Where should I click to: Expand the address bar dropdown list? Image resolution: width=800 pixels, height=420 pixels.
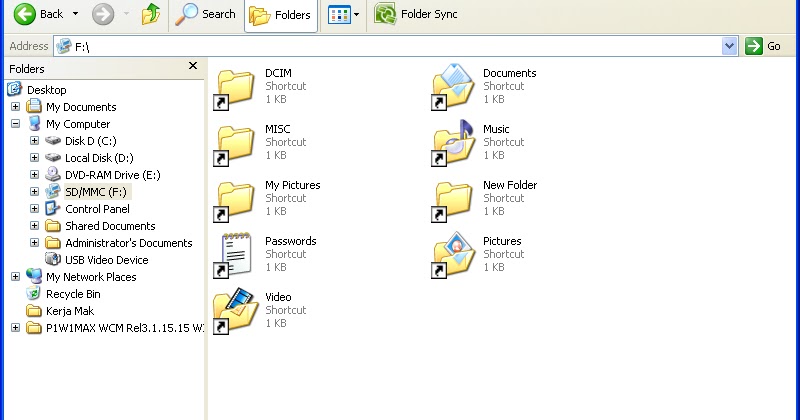click(x=730, y=46)
